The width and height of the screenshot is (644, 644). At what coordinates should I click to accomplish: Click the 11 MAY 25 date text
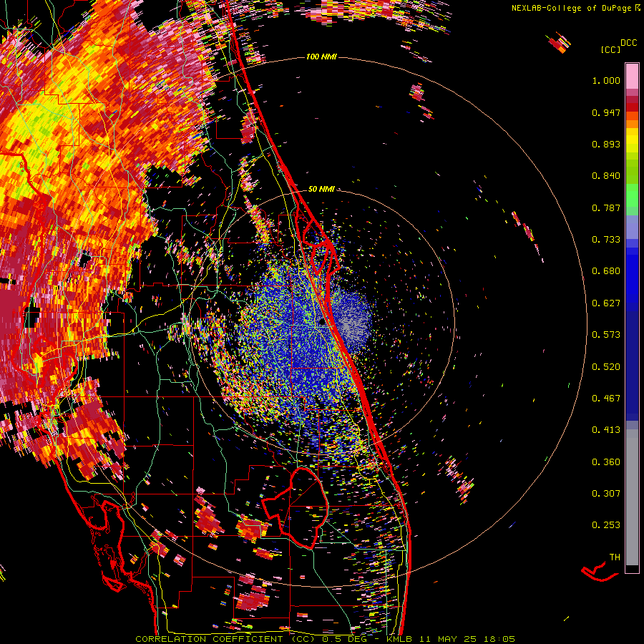click(x=448, y=639)
